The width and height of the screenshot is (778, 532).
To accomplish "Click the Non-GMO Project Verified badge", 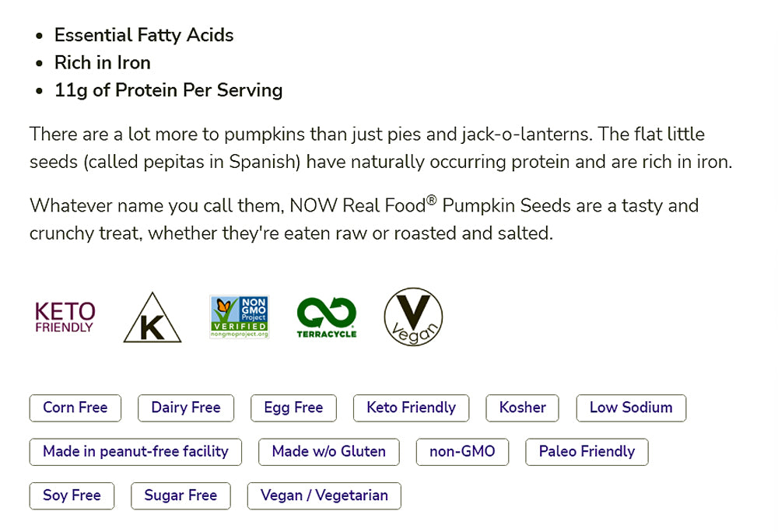I will tap(240, 317).
